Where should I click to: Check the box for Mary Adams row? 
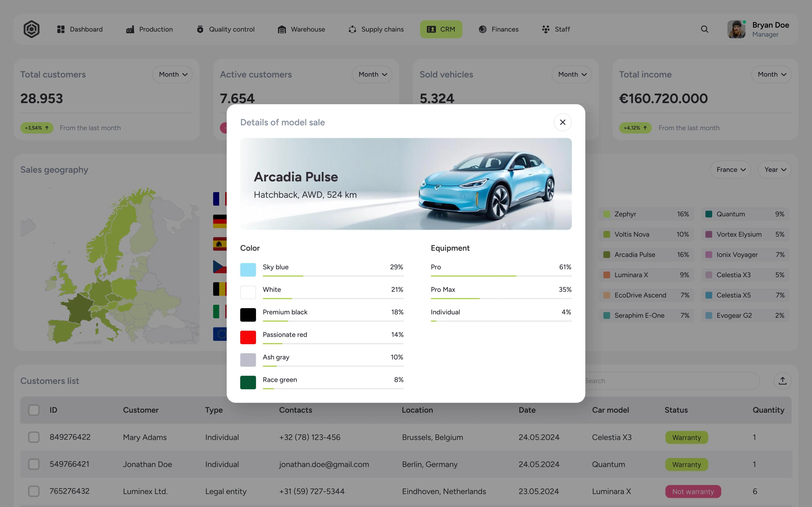tap(34, 437)
